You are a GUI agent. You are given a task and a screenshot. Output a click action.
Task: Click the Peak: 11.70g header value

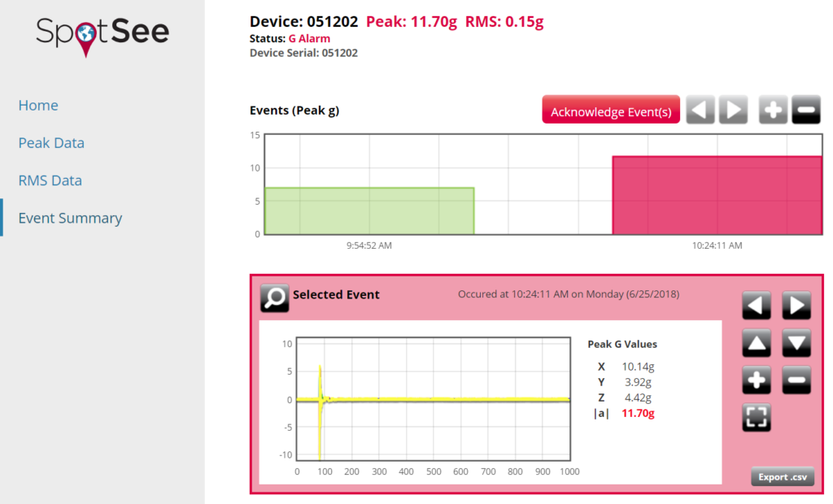click(411, 22)
